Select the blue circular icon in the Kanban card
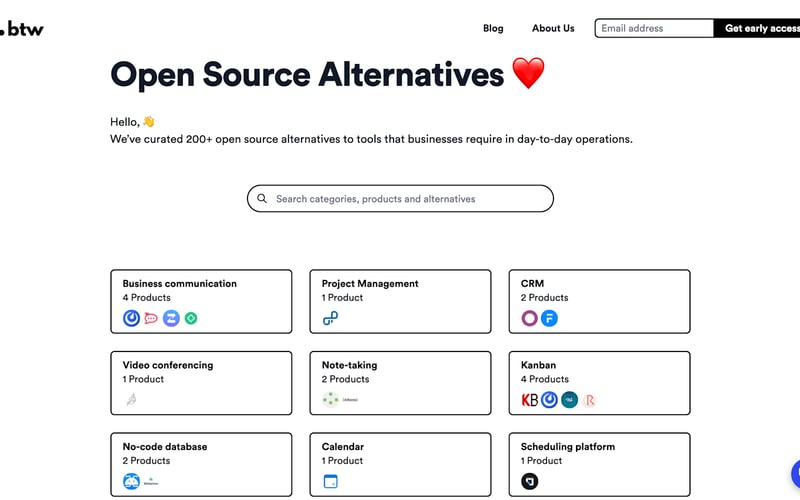 point(549,399)
